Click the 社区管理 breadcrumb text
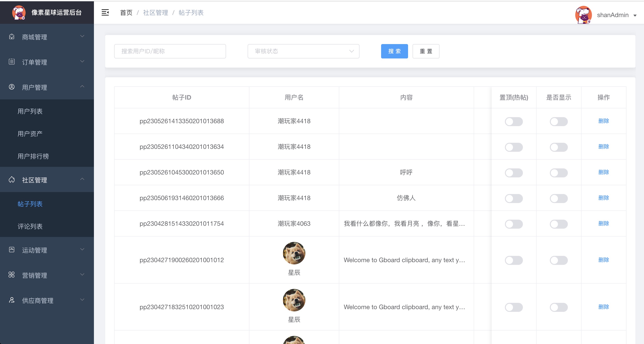The height and width of the screenshot is (344, 644). point(155,13)
